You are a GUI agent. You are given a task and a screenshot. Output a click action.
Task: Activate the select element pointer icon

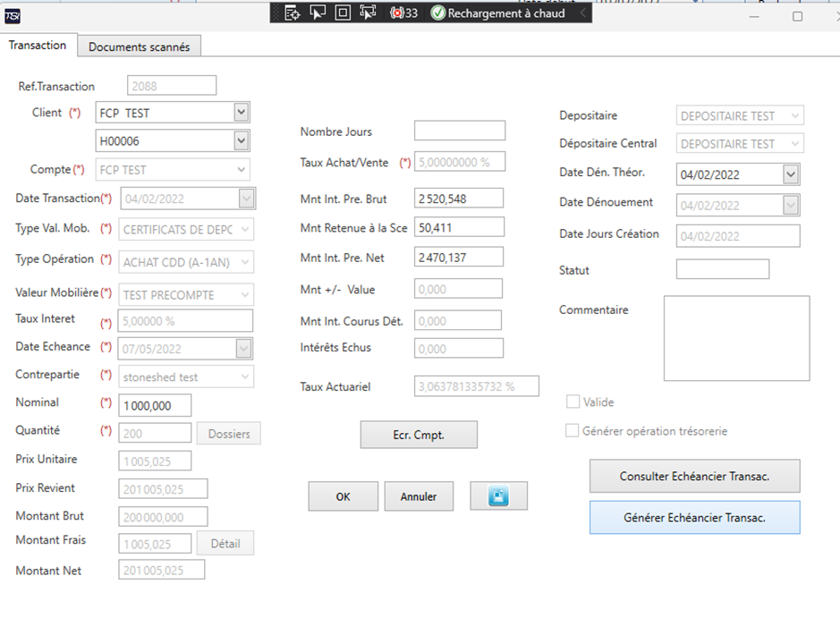[318, 13]
